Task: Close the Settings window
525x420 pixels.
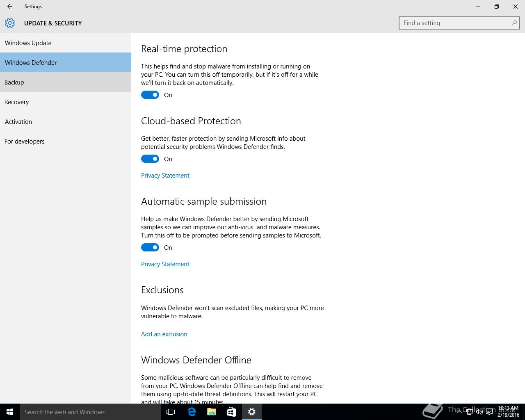Action: (516, 7)
